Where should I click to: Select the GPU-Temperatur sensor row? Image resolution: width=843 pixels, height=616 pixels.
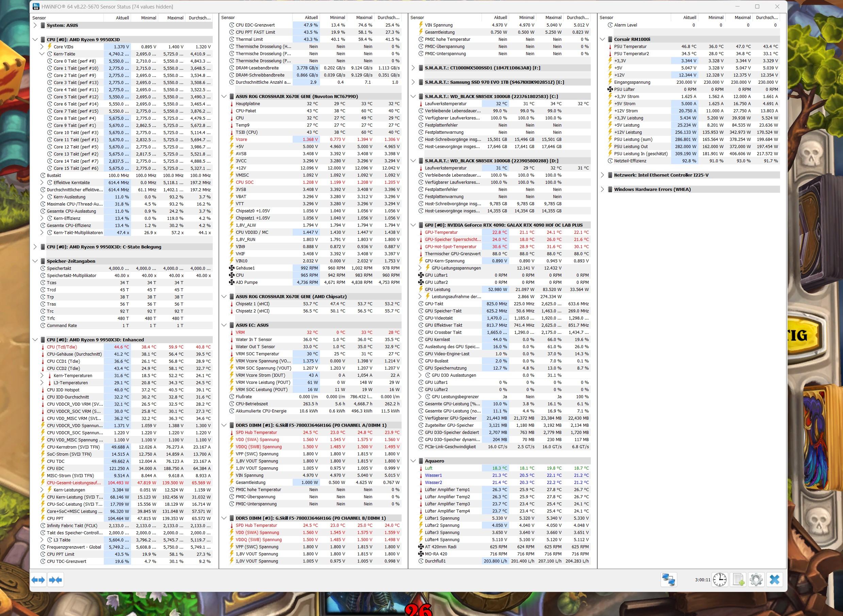441,232
